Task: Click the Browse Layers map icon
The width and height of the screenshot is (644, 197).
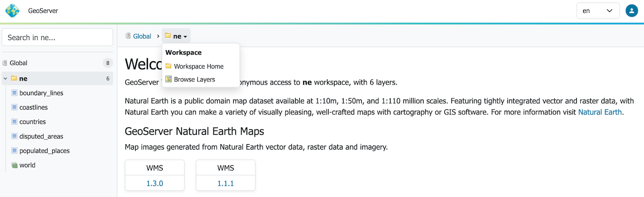Action: pos(169,79)
